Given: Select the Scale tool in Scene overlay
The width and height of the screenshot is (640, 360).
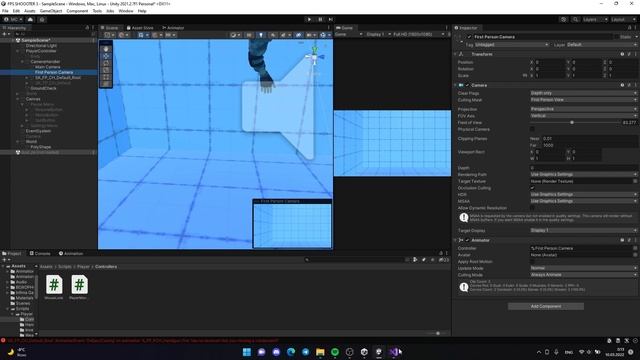Looking at the screenshot, I should tap(106, 70).
